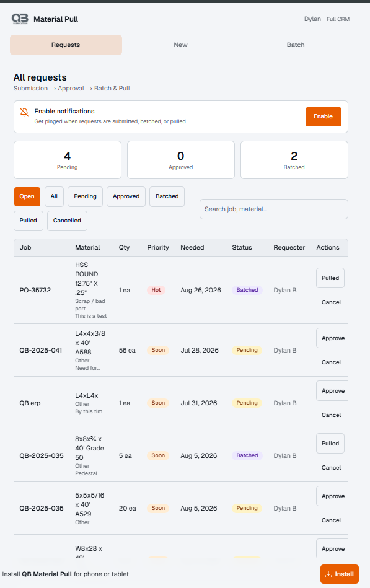This screenshot has width=370, height=588.
Task: Filter requests by Pending
Action: tap(85, 196)
